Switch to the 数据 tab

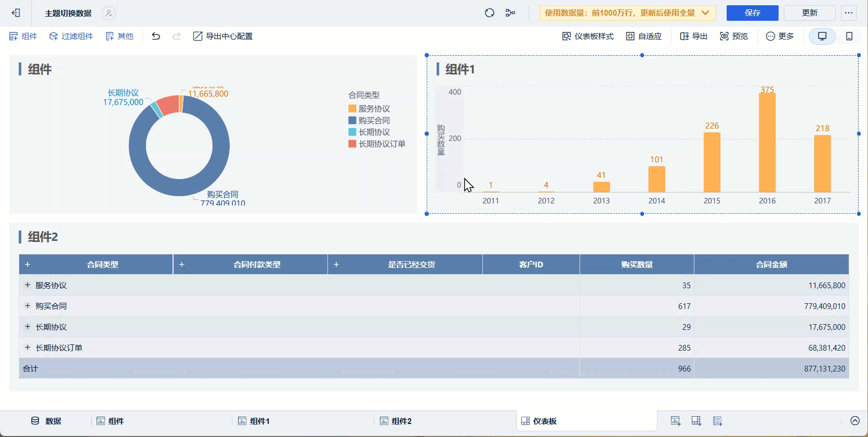click(46, 421)
